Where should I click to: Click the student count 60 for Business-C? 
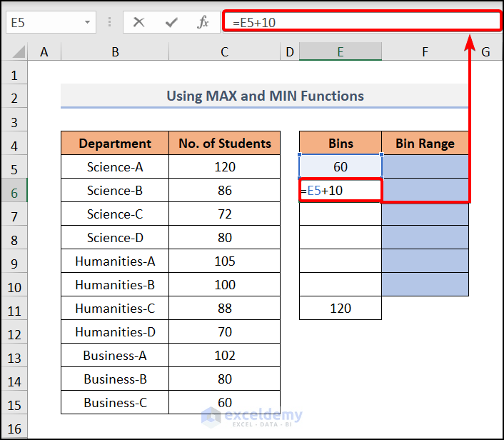coord(225,402)
